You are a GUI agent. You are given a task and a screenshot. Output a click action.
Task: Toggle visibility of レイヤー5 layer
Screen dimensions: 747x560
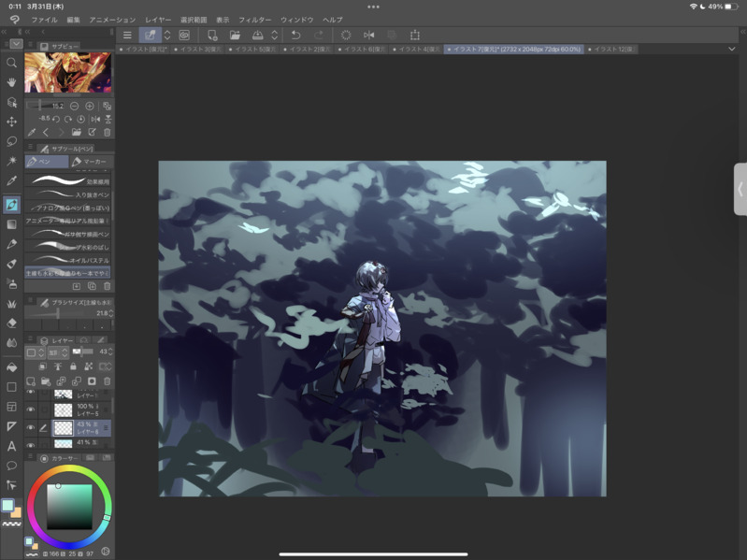(x=31, y=409)
